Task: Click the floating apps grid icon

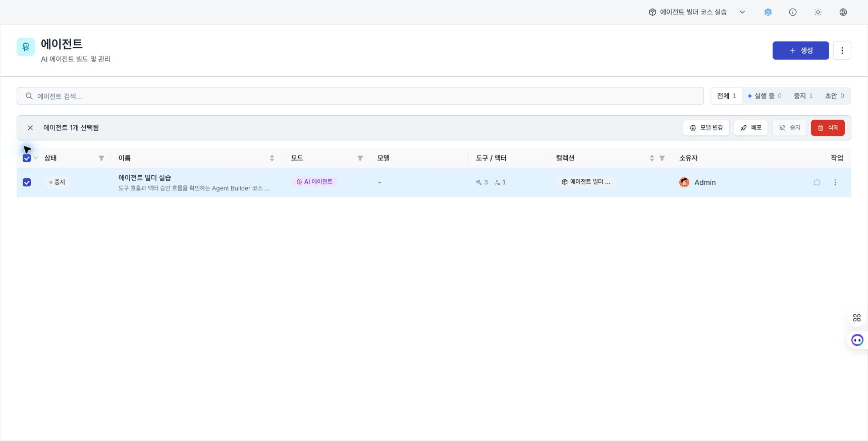Action: 857,318
